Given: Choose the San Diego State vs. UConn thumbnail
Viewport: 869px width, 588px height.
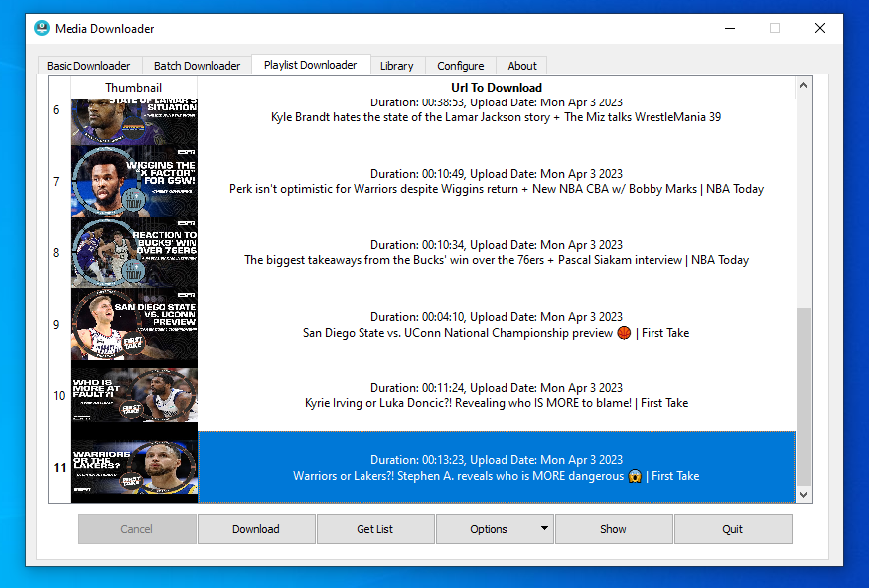Looking at the screenshot, I should 134,324.
